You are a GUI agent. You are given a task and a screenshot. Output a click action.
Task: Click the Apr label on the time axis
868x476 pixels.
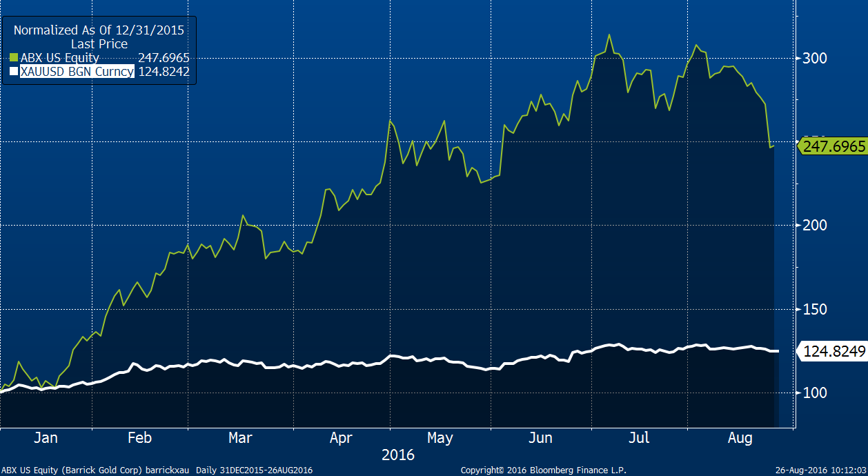(x=341, y=437)
